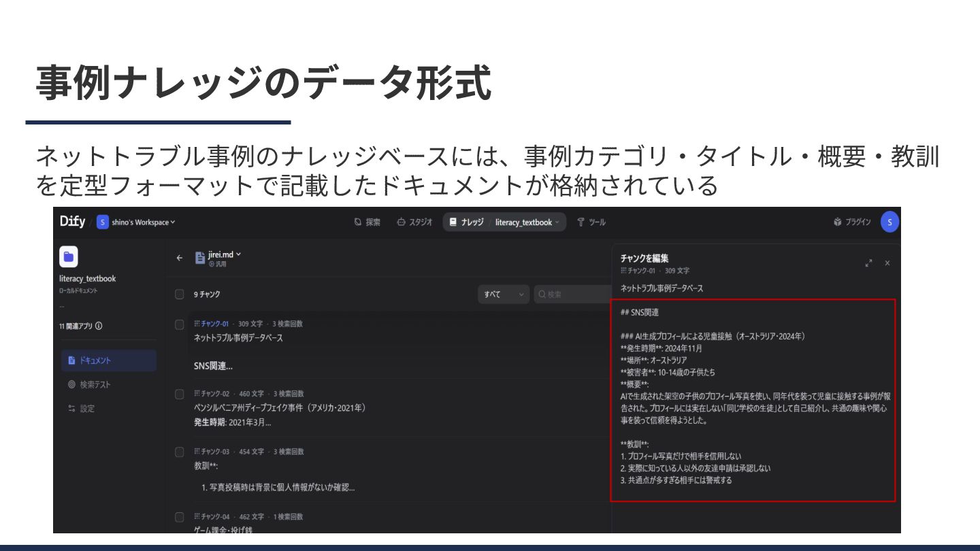
Task: Toggle the select-all 9 チャンク checkbox
Action: 180,295
